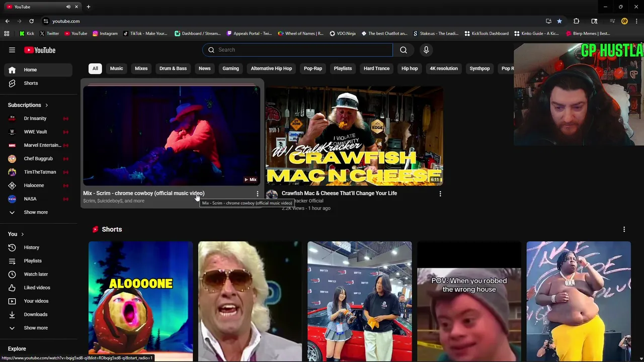This screenshot has height=362, width=644.
Task: Open the Twitter bookmark
Action: [49, 34]
